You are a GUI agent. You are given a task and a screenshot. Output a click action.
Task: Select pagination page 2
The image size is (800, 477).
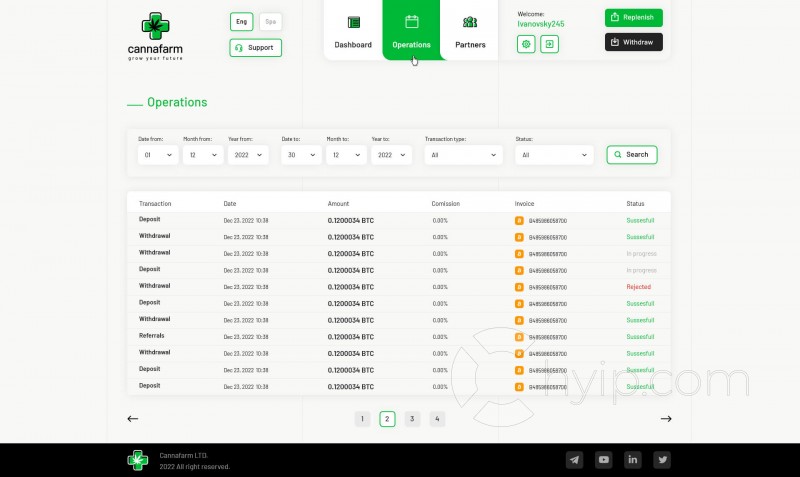pyautogui.click(x=387, y=419)
